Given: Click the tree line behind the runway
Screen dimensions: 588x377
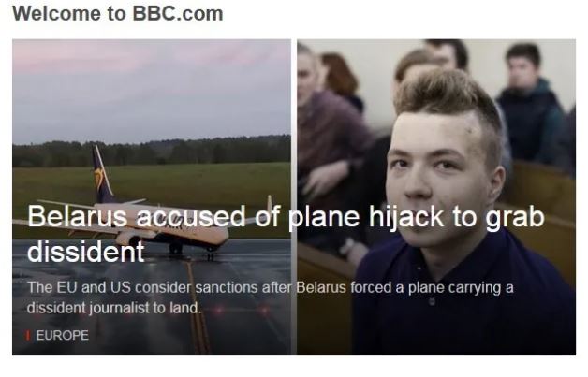Looking at the screenshot, I should point(152,152).
